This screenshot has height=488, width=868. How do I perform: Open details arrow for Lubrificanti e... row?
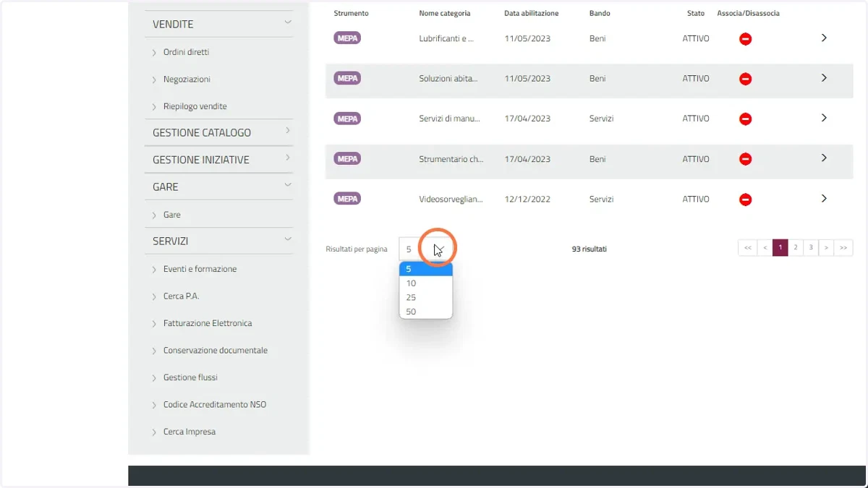coord(824,38)
